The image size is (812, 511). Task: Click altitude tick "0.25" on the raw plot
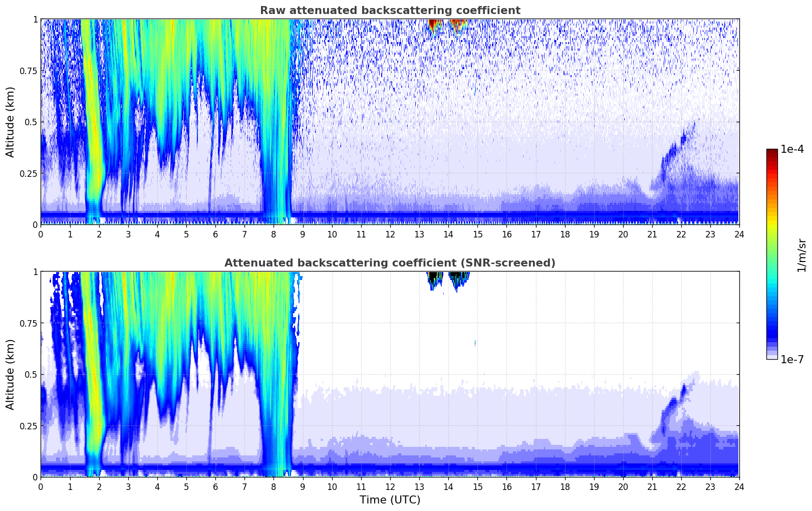28,173
